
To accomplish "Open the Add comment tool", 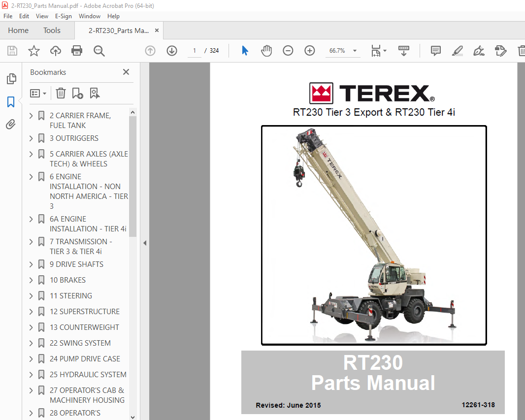I will click(435, 51).
